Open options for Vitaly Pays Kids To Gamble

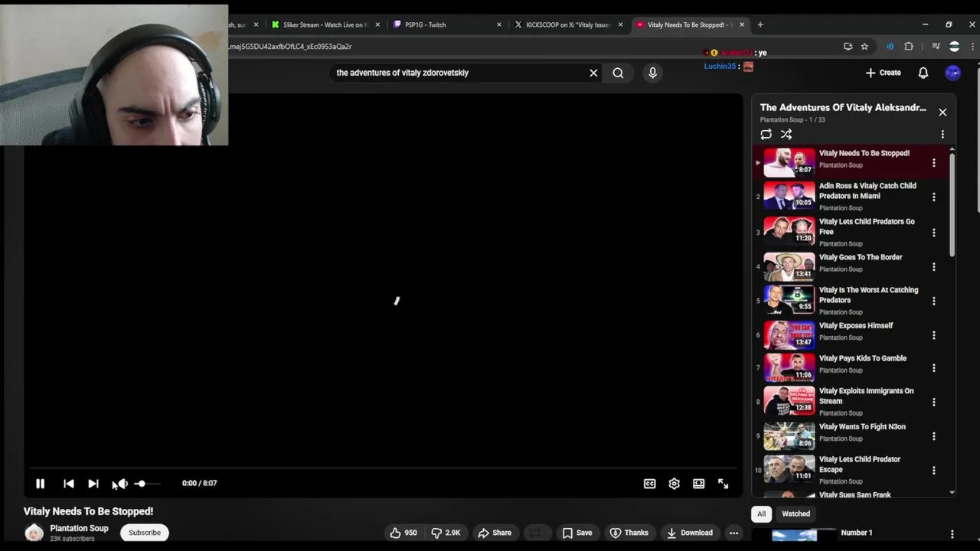(x=933, y=367)
